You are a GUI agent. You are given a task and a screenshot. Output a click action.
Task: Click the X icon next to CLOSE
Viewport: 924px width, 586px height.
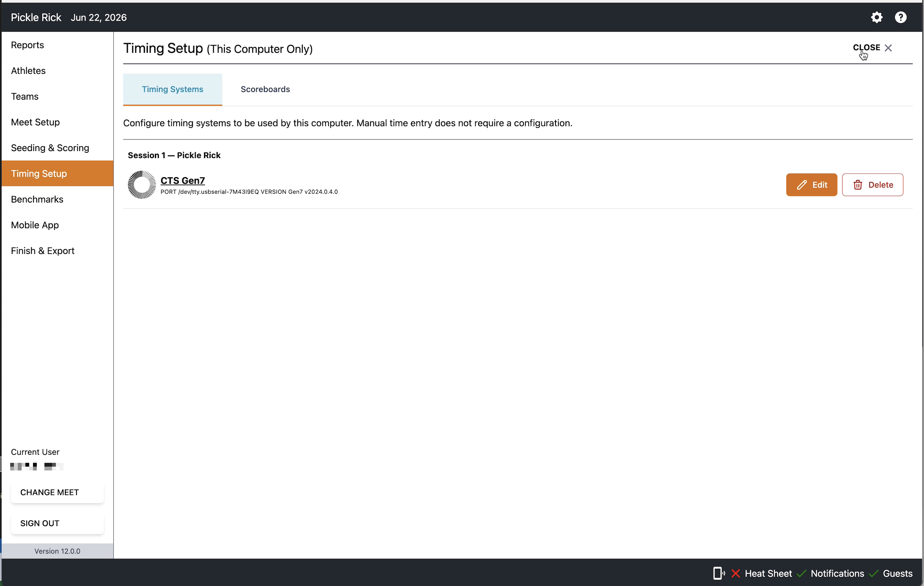click(x=888, y=48)
